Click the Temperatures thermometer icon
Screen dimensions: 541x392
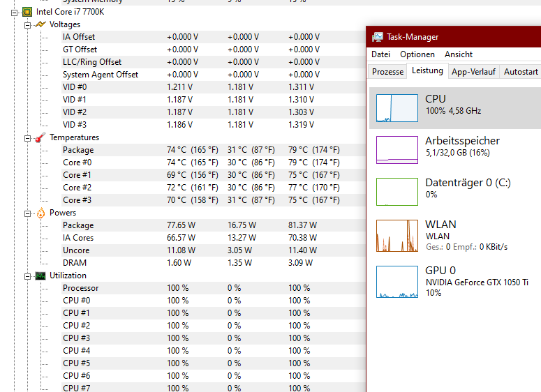pos(40,137)
